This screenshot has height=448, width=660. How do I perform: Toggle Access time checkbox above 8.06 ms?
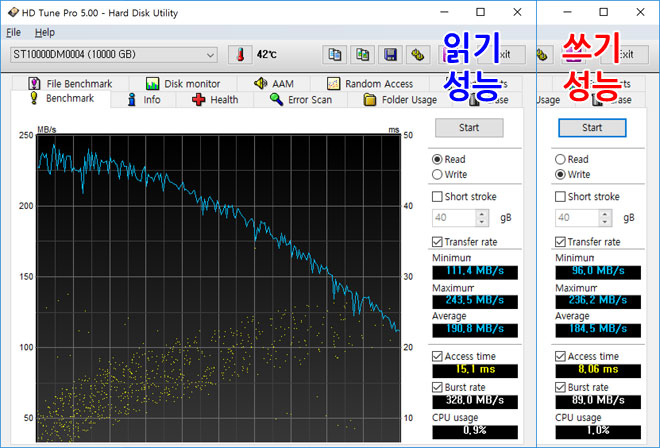tap(560, 356)
